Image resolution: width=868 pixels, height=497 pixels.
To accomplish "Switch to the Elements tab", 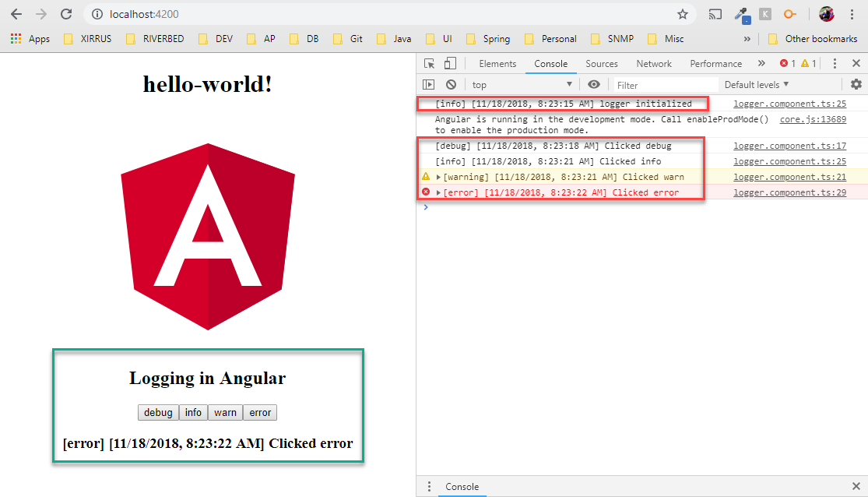I will point(497,64).
